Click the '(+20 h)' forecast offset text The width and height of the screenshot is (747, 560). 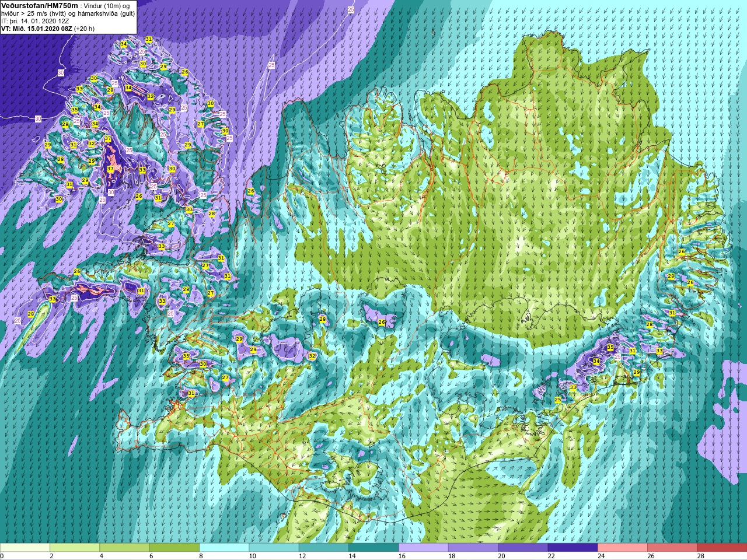(85, 28)
